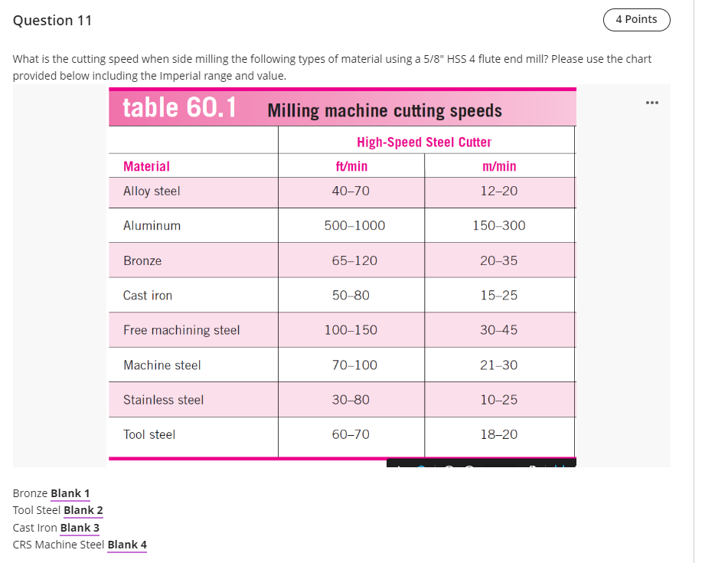Open the three-dot options menu on the image
The image size is (728, 563).
point(651,102)
